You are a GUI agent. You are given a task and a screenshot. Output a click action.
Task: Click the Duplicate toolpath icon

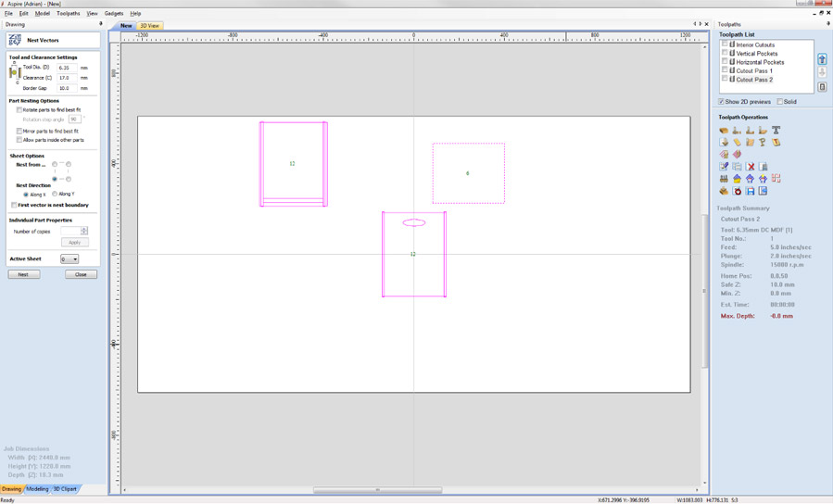pyautogui.click(x=737, y=166)
